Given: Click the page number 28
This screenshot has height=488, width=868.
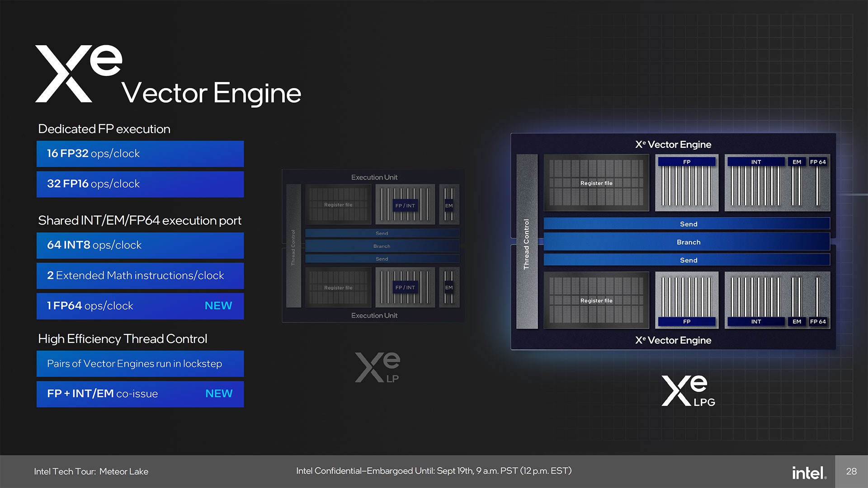Looking at the screenshot, I should coord(852,471).
